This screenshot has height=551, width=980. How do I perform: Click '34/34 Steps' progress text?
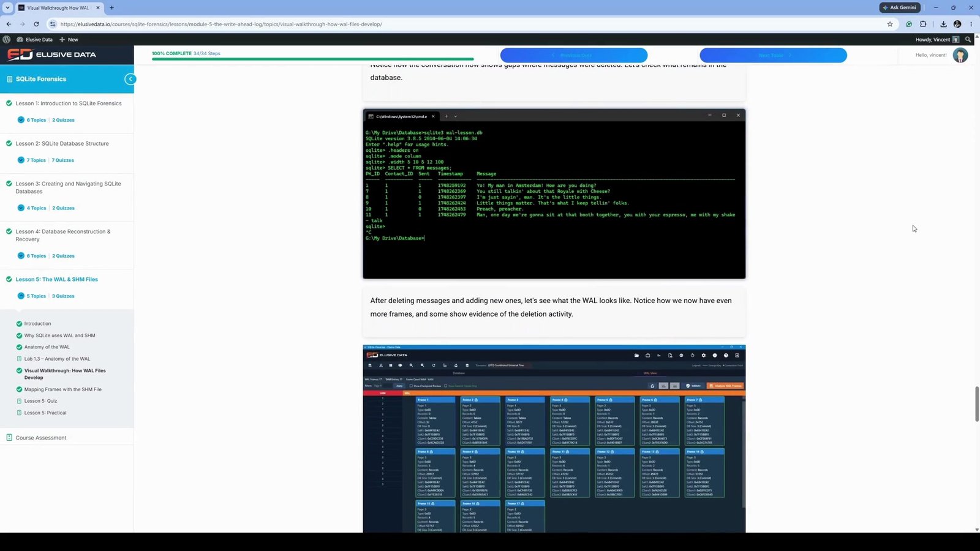pos(207,53)
